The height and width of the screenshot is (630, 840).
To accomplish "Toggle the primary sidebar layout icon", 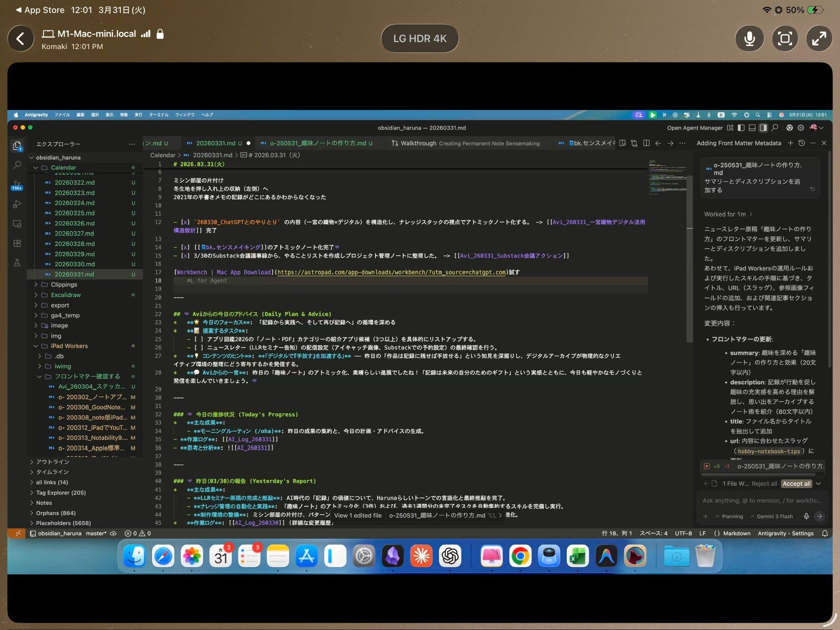I will [x=741, y=128].
